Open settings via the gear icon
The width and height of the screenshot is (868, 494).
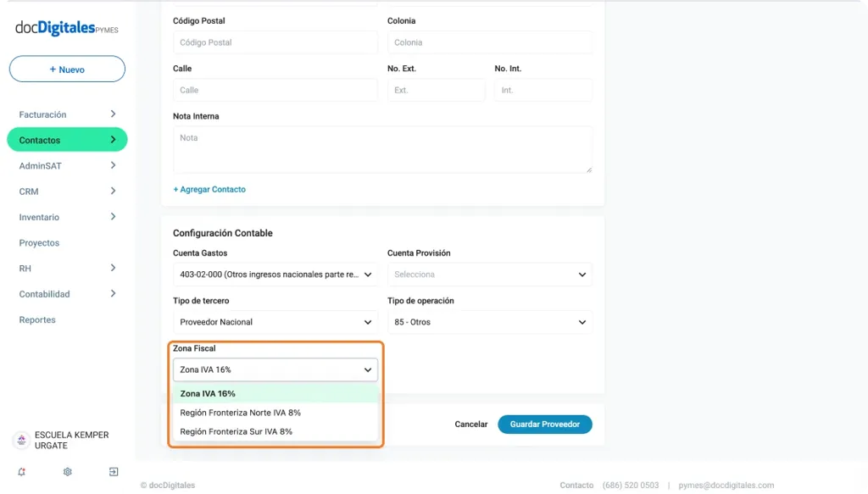coord(68,472)
